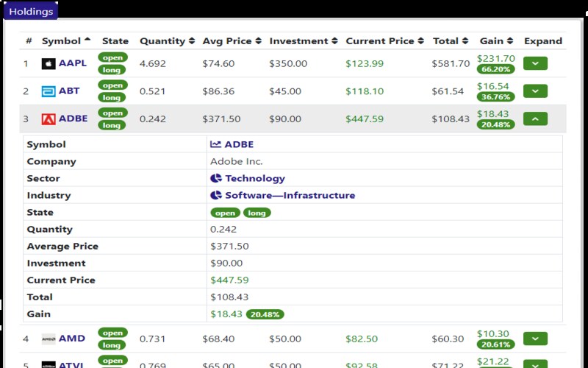Expand the AMD holding details
Screen dimensions: 588x368
coord(535,339)
